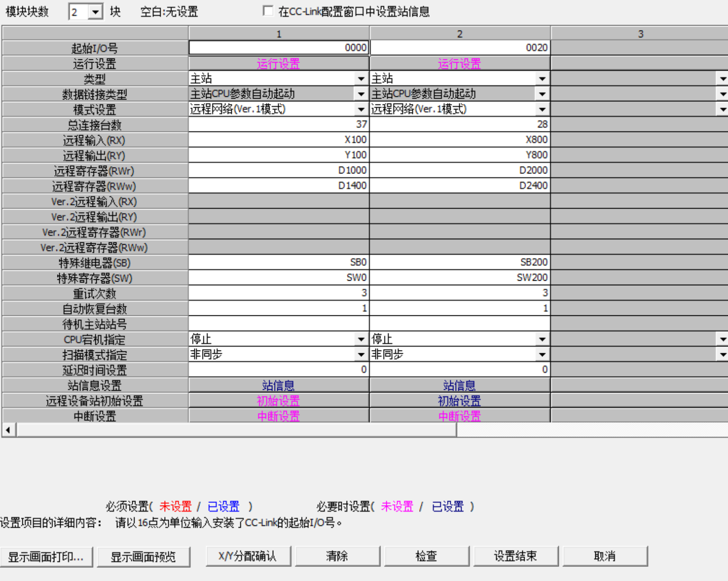The image size is (728, 581).
Task: Open the module block count dropdown
Action: tap(95, 12)
